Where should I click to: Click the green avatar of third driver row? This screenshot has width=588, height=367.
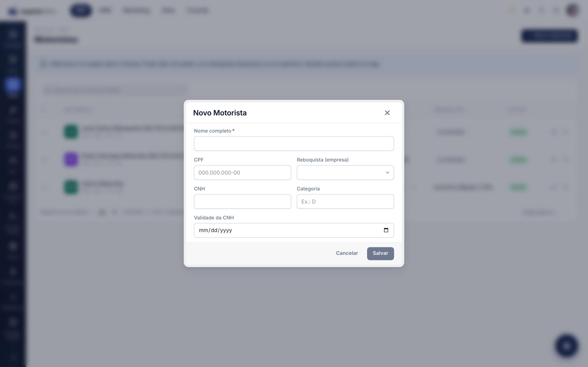pos(71,187)
